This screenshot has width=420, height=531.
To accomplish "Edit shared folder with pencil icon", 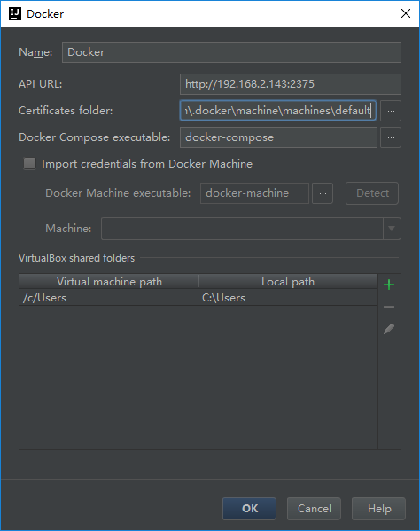I will coord(389,329).
